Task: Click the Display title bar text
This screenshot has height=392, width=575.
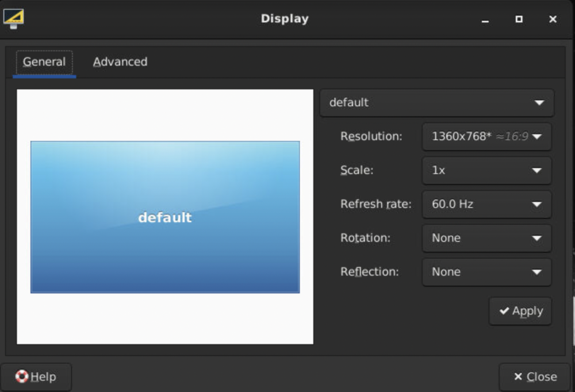Action: pos(285,19)
